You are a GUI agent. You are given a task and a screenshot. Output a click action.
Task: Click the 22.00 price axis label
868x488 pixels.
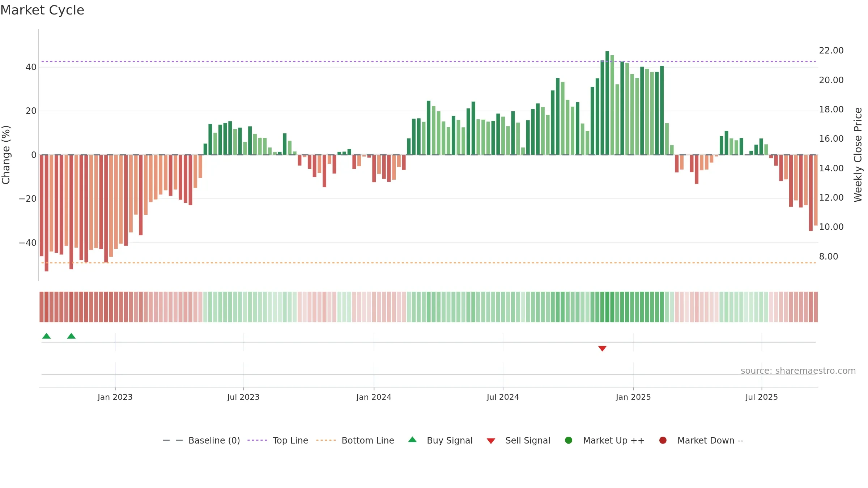[831, 51]
